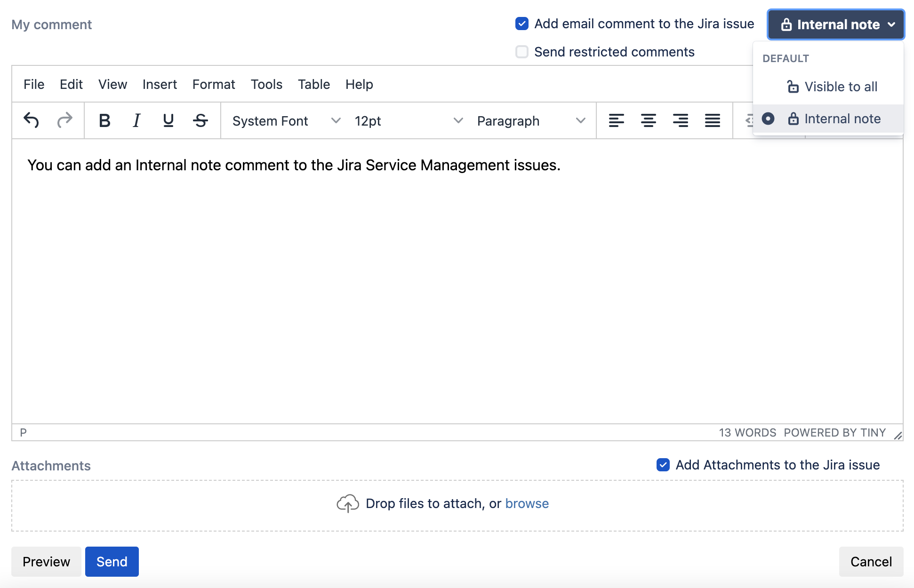914x588 pixels.
Task: Uncheck Add Attachments to the Jira issue
Action: [663, 465]
